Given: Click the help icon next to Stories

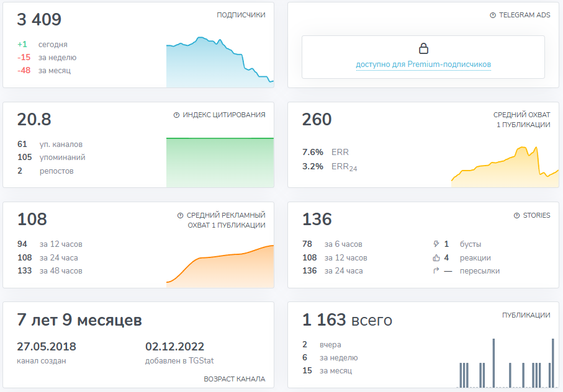Looking at the screenshot, I should 516,215.
